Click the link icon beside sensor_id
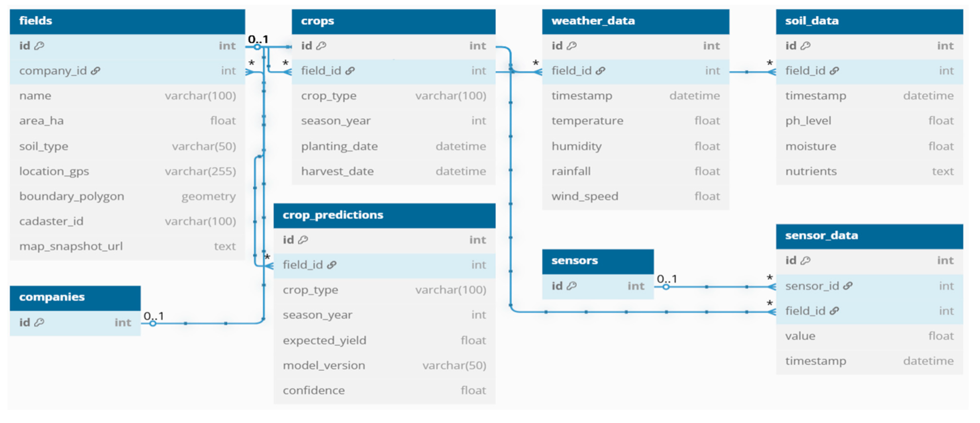This screenshot has width=980, height=423. (847, 286)
